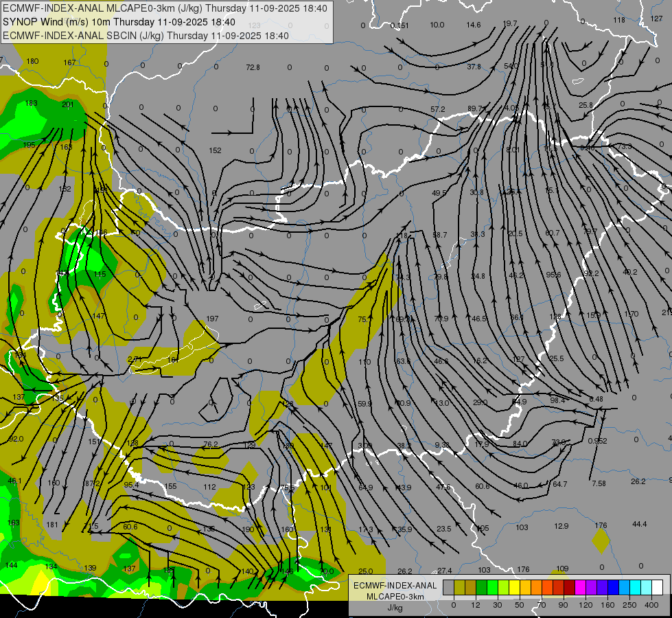Select the olive-yellow legend swatch
This screenshot has height=618, width=672.
459,587
